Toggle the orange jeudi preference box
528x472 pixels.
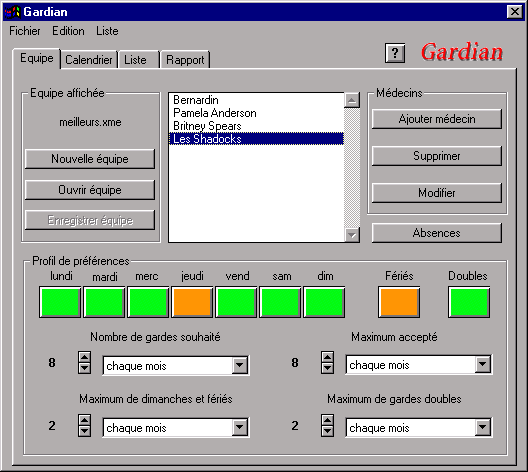click(x=192, y=302)
